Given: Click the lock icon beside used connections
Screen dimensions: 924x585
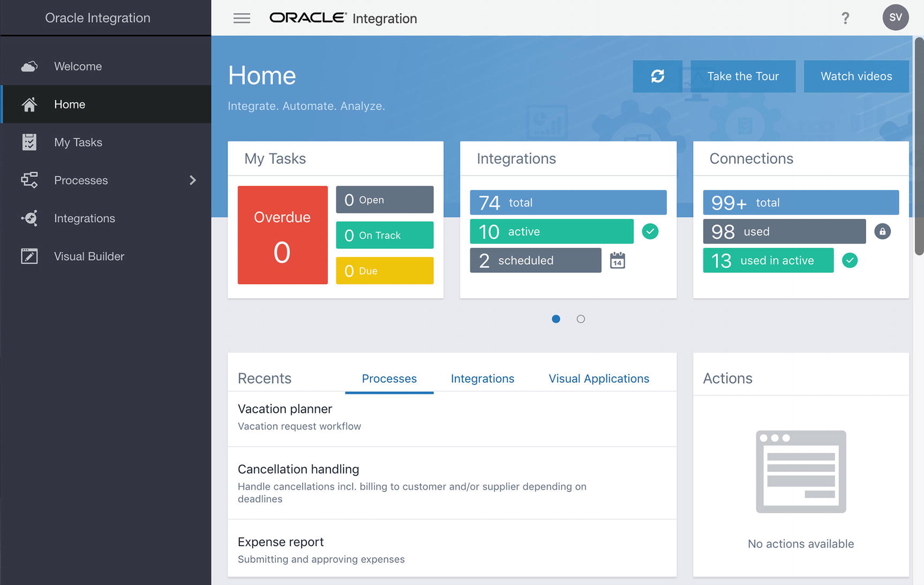Looking at the screenshot, I should pyautogui.click(x=882, y=232).
